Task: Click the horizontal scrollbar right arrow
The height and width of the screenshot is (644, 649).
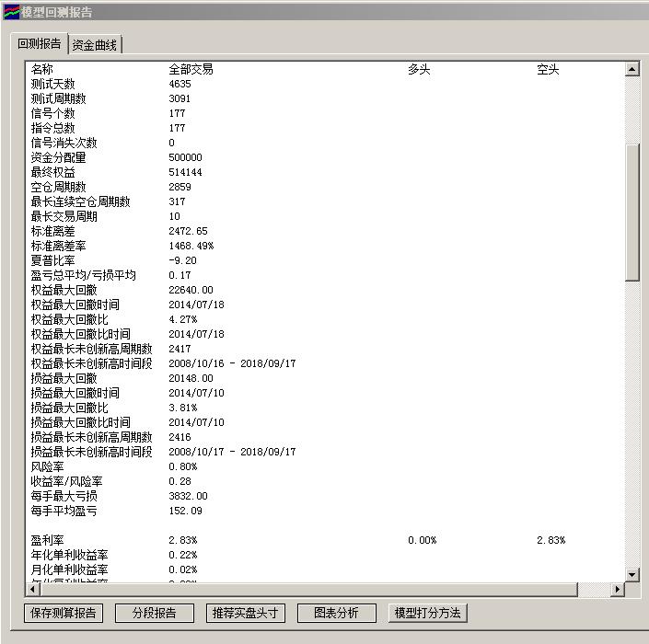Action: [x=617, y=590]
